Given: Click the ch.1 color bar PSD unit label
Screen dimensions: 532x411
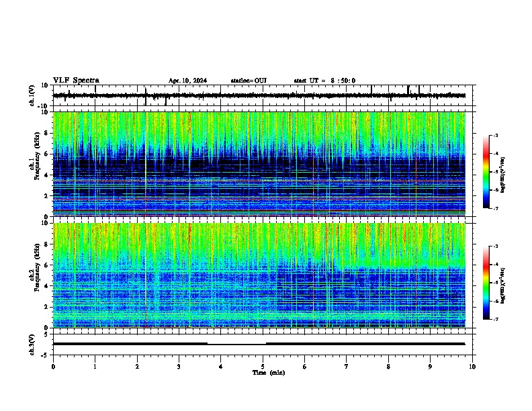Looking at the screenshot, I should pos(502,175).
